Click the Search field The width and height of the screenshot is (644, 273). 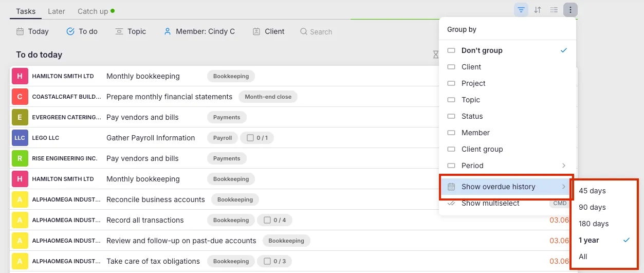pyautogui.click(x=321, y=32)
